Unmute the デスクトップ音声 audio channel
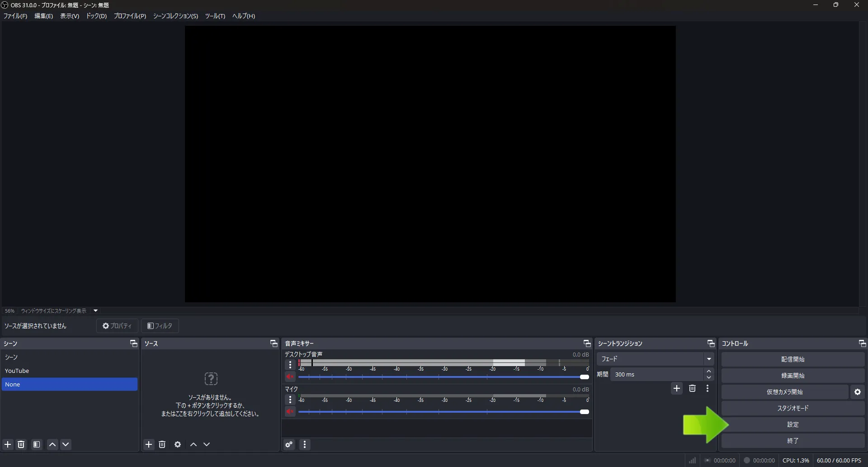Screen dimensions: 868x467 pyautogui.click(x=290, y=377)
